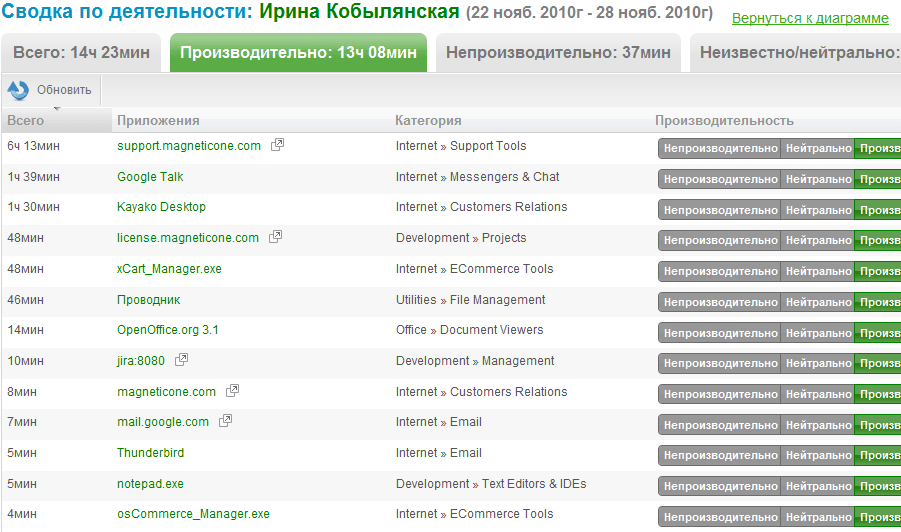Open external link icon next to license.magneticone.com
The width and height of the screenshot is (901, 532).
pos(276,237)
